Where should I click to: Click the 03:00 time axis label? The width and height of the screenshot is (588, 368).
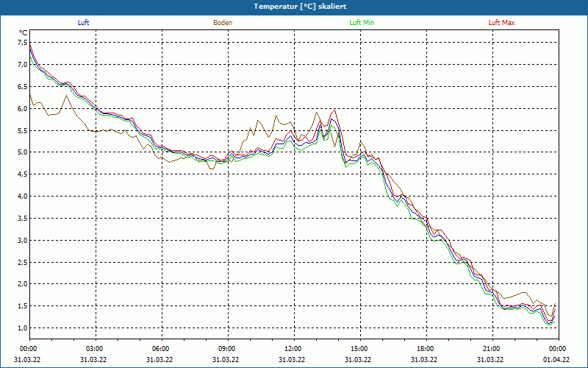(96, 349)
